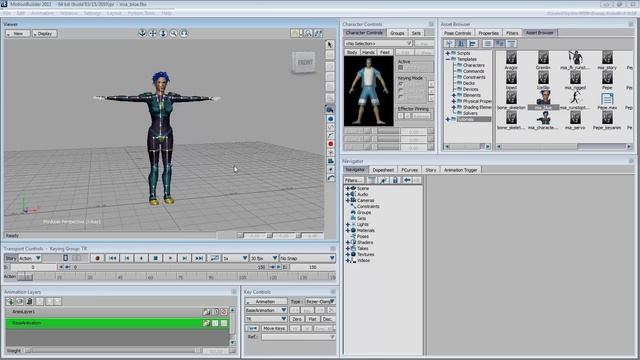Open the BaseAnimation dropdown in Key Controls
640x360 pixels.
[x=266, y=310]
